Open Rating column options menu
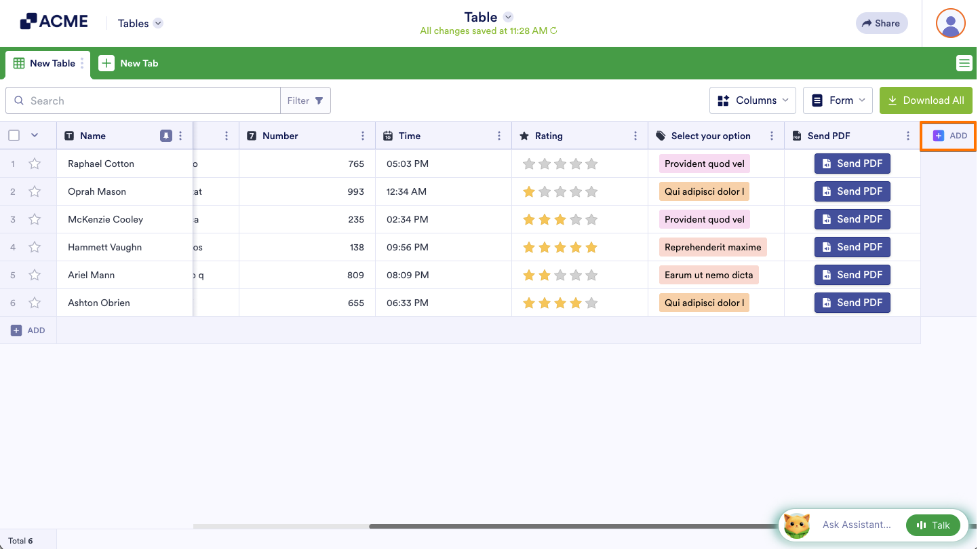The height and width of the screenshot is (549, 980). point(635,136)
